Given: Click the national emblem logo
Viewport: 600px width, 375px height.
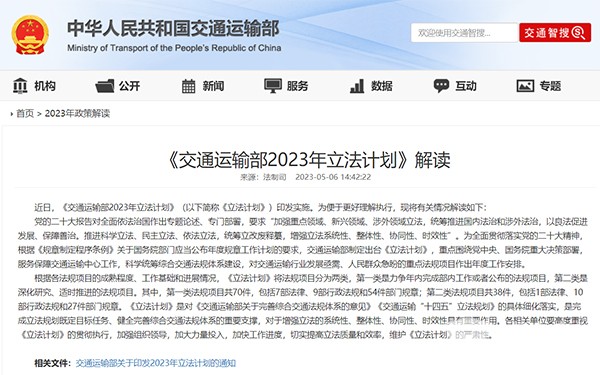Looking at the screenshot, I should click(x=30, y=35).
